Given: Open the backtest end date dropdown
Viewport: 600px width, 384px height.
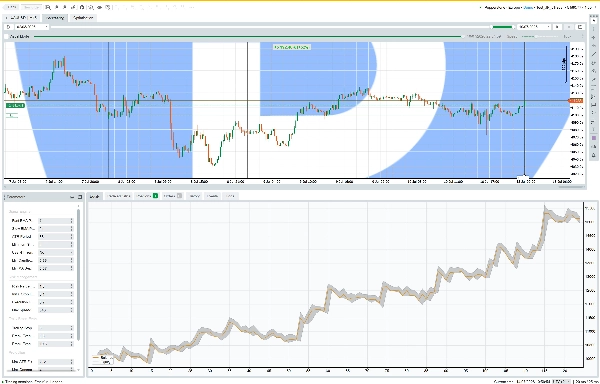Looking at the screenshot, I should [534, 27].
